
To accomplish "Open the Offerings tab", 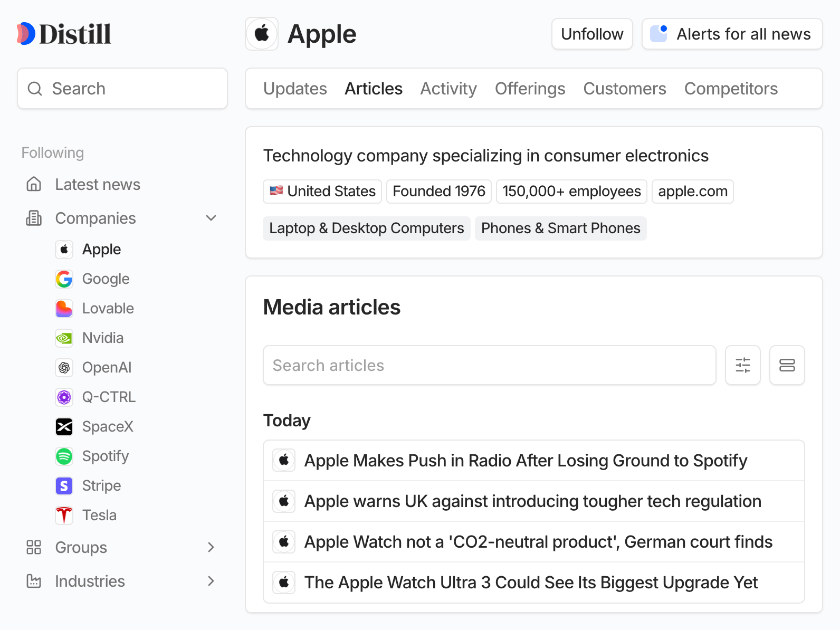I will click(530, 89).
